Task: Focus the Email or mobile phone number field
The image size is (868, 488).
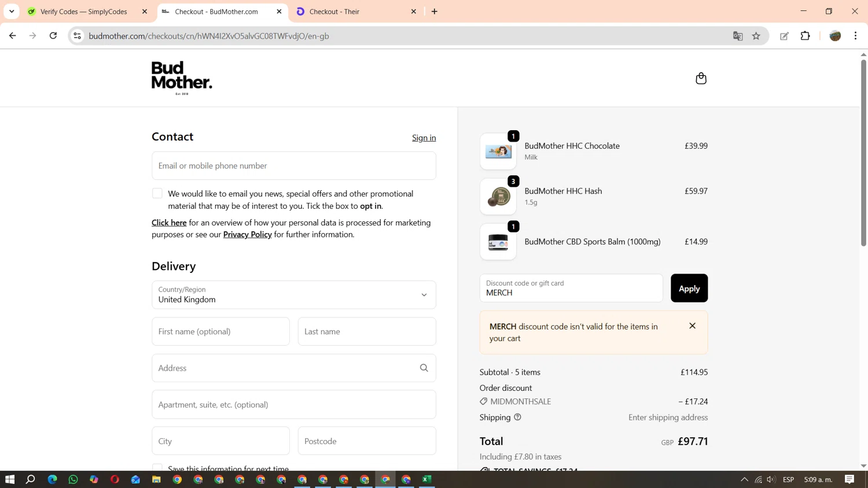Action: click(x=294, y=165)
